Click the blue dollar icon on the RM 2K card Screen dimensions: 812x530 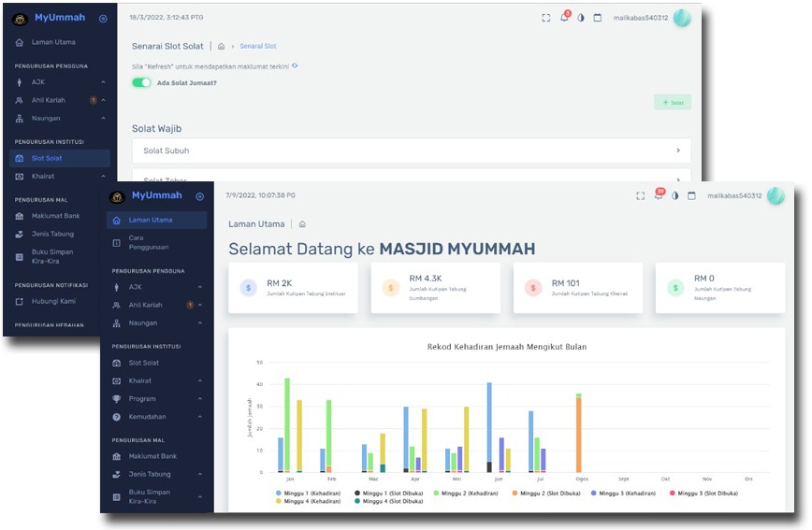coord(248,288)
